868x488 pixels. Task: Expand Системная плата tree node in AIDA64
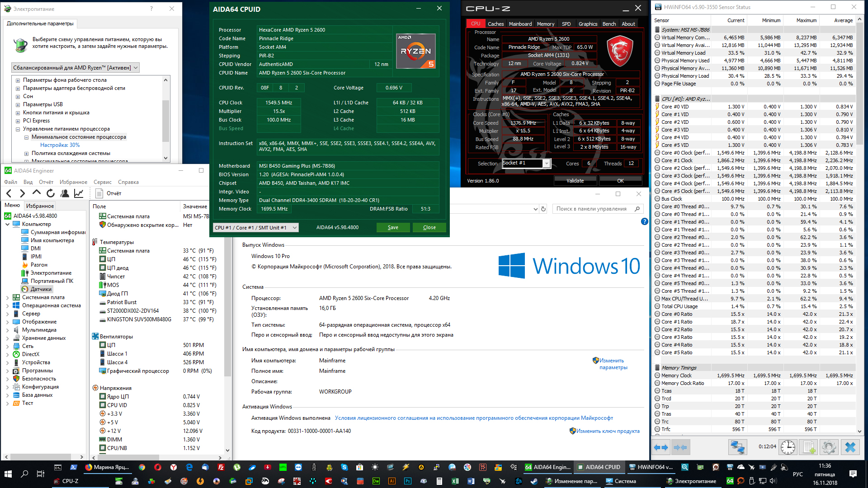click(x=7, y=297)
